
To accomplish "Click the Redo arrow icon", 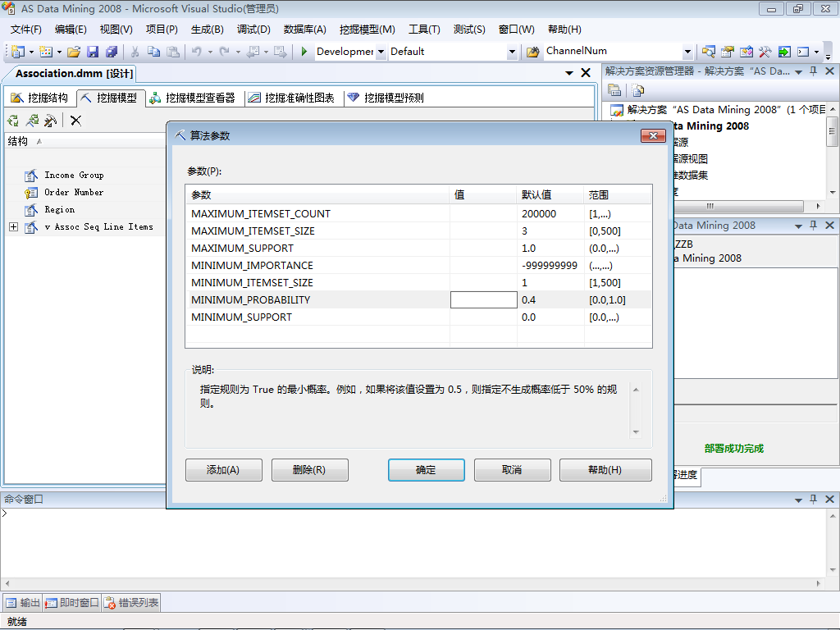I will pyautogui.click(x=225, y=52).
